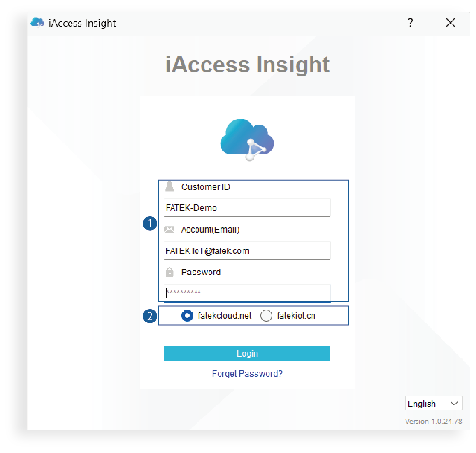Screen dimensions: 476x453
Task: Focus the Customer ID field containing FATEK-Demo
Action: click(x=247, y=208)
